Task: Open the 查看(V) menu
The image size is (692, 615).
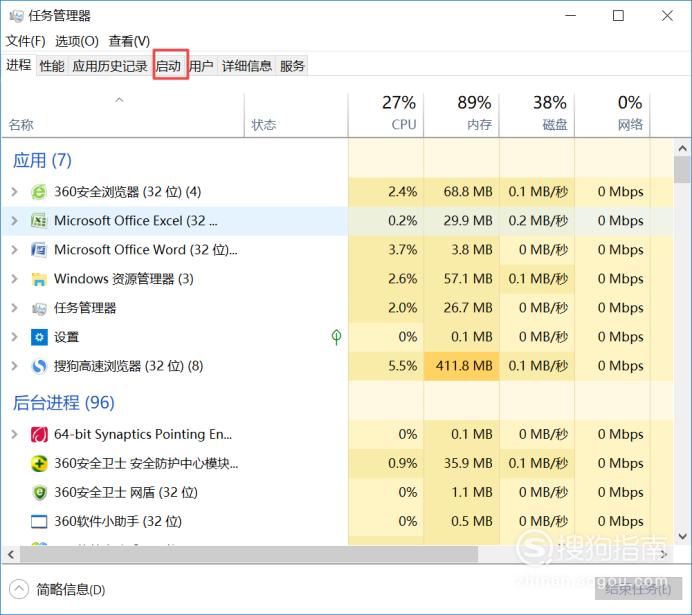Action: coord(129,41)
